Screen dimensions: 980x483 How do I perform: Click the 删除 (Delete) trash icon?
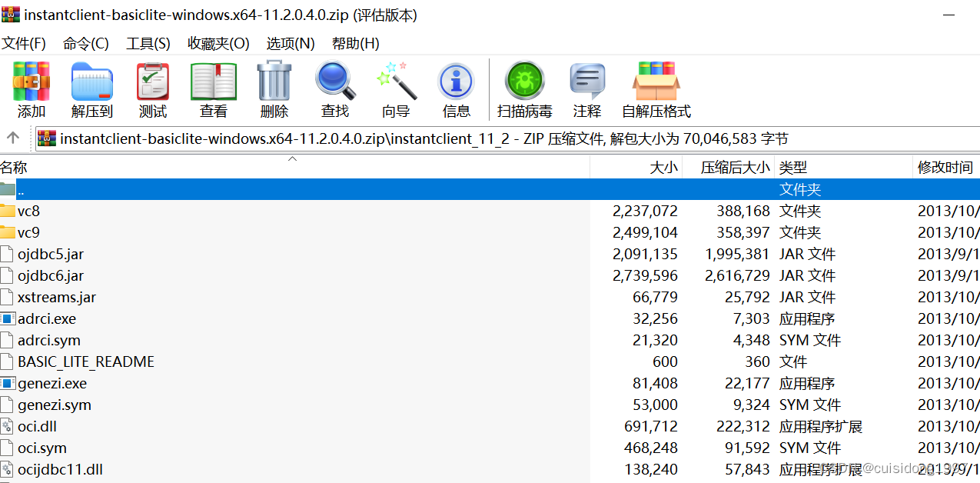tap(274, 82)
